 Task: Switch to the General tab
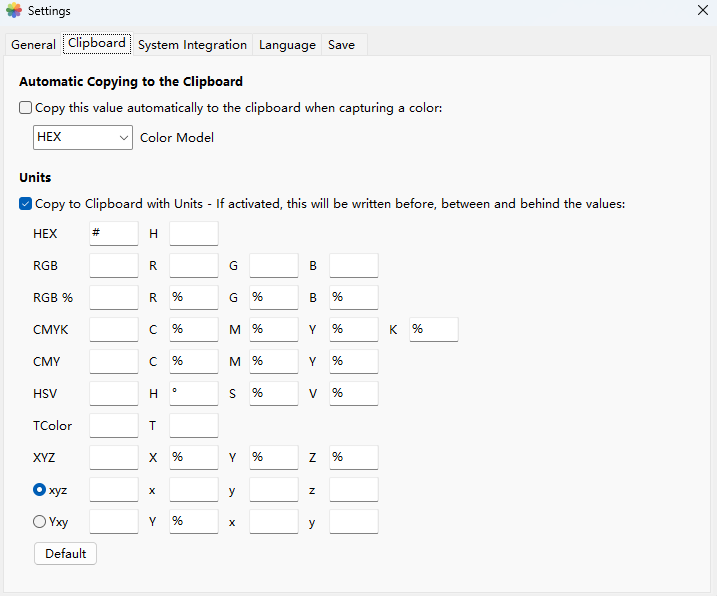(x=33, y=45)
